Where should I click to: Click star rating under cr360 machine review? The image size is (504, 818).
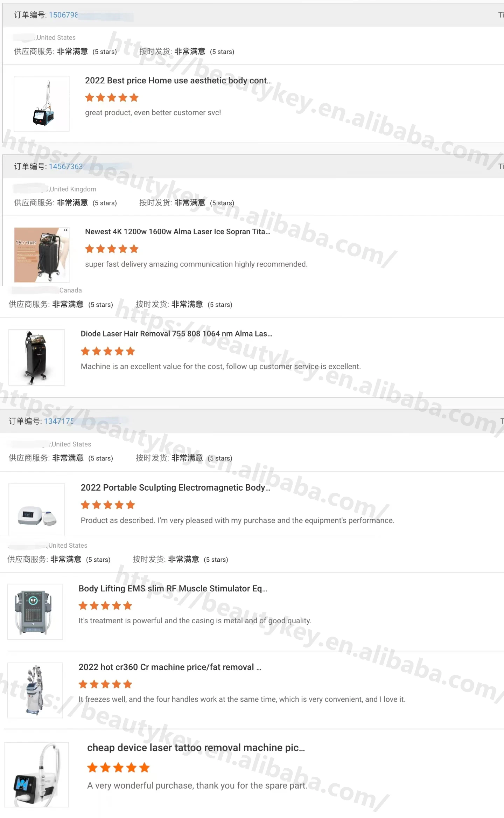[x=105, y=684]
